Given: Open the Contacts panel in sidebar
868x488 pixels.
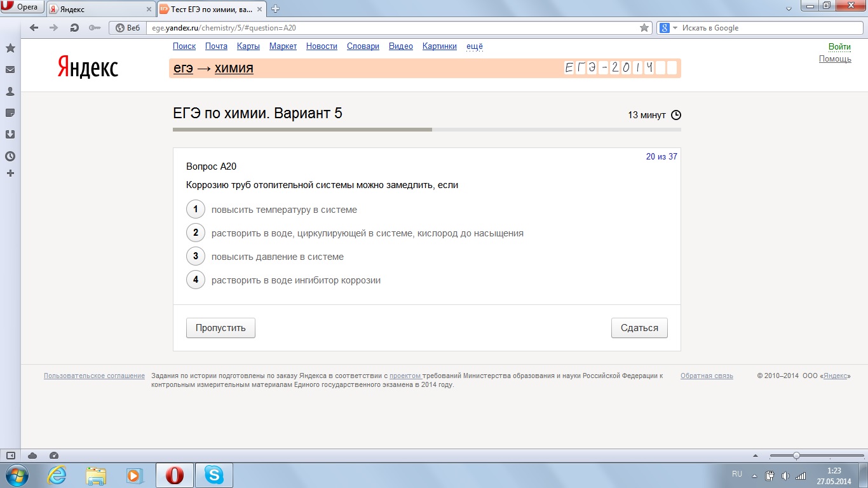Looking at the screenshot, I should pyautogui.click(x=10, y=91).
